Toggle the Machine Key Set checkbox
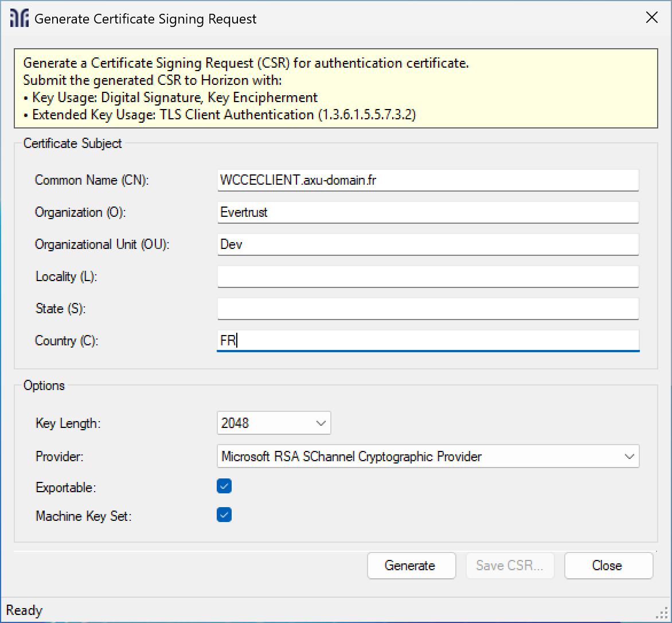The height and width of the screenshot is (623, 672). (224, 515)
